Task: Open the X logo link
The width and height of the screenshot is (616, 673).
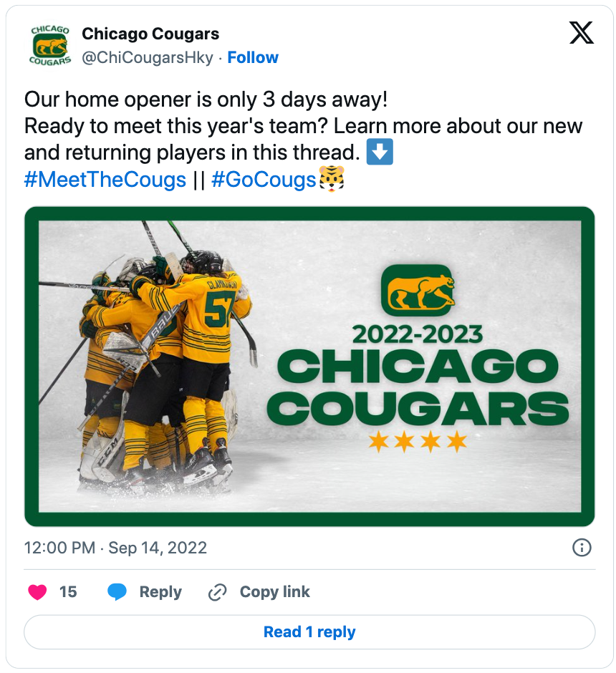Action: tap(581, 33)
